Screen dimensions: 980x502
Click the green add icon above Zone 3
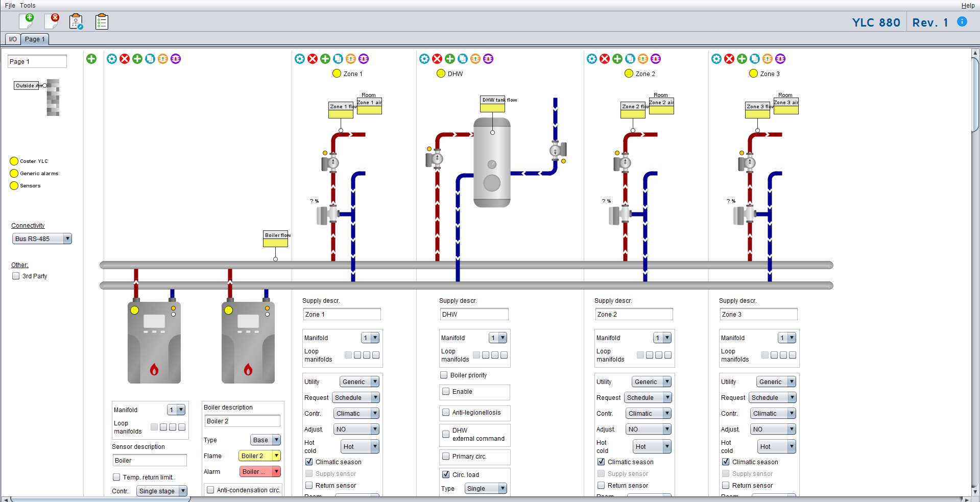click(x=742, y=59)
